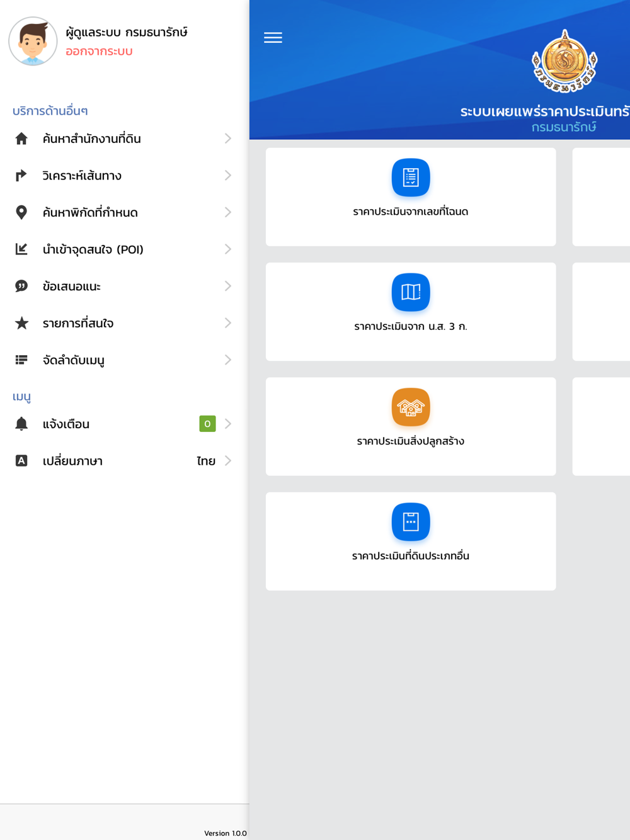The width and height of the screenshot is (630, 840).
Task: Click the route arrow icon for วิเคราะห์เส้นทาง
Action: [x=21, y=176]
